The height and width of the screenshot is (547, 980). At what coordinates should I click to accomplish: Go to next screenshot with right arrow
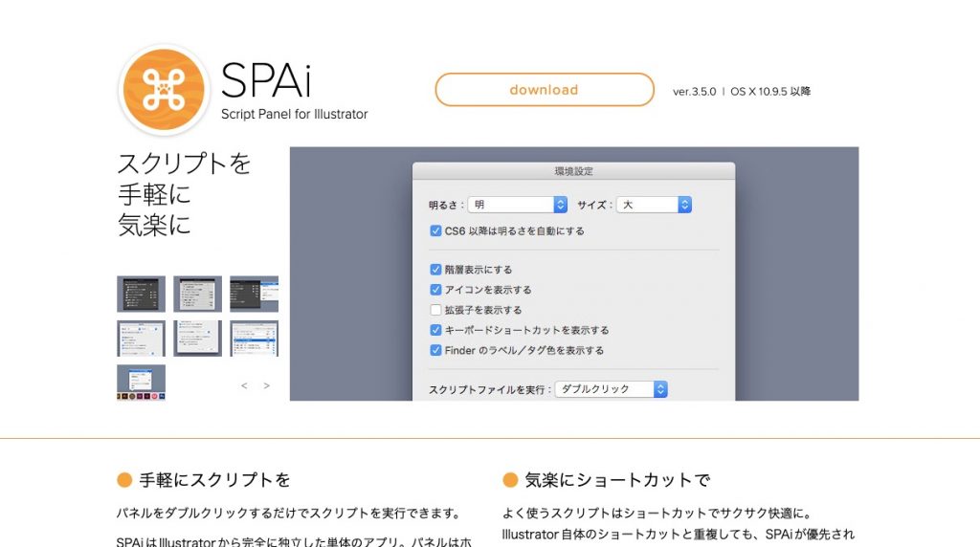[x=267, y=386]
